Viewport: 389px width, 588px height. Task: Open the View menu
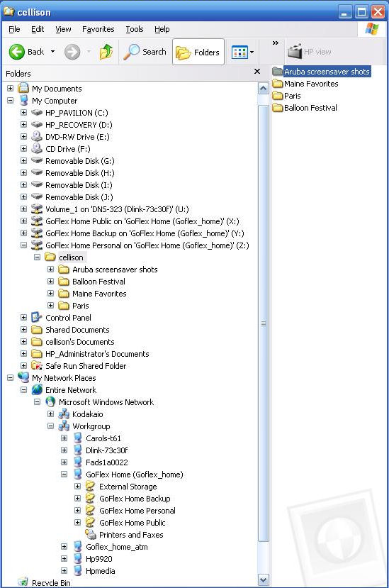pos(63,29)
